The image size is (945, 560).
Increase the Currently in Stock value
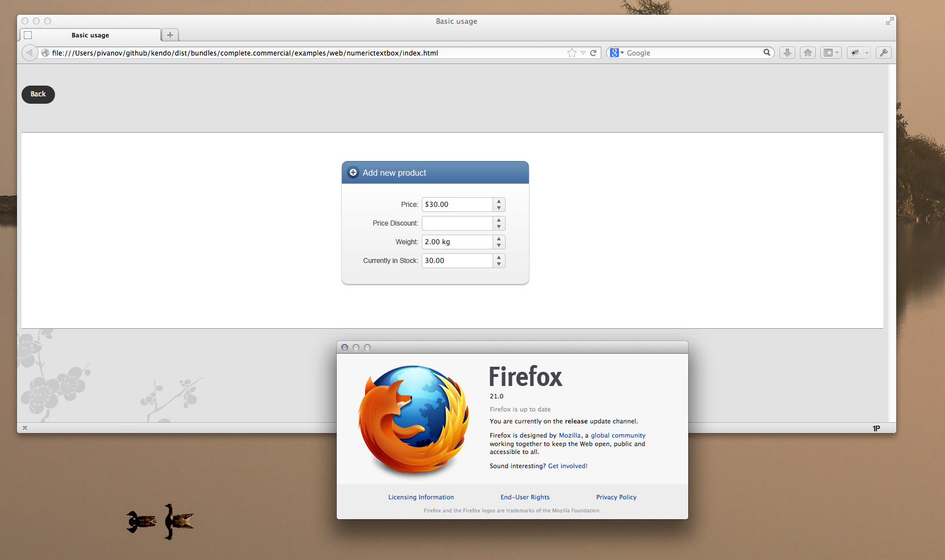click(499, 257)
